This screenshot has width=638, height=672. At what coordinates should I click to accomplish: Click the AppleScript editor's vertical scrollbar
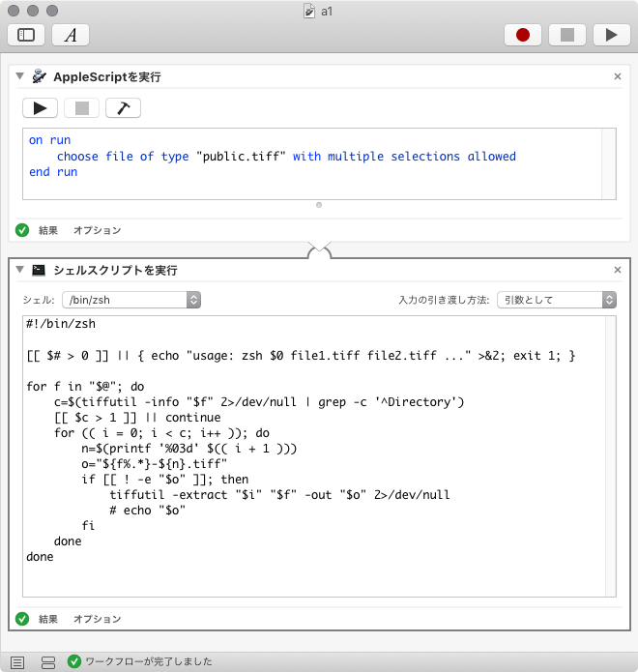(x=609, y=163)
